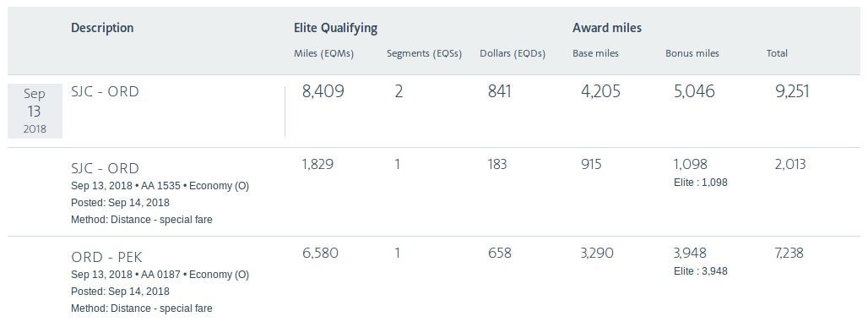Select the 8,409 EQMs summary value

tap(323, 91)
